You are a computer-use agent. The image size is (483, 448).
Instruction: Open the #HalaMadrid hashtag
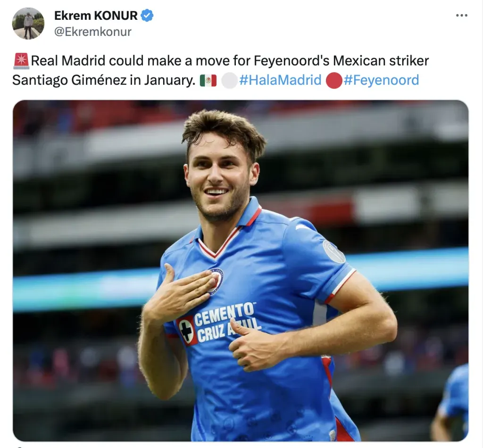point(280,80)
